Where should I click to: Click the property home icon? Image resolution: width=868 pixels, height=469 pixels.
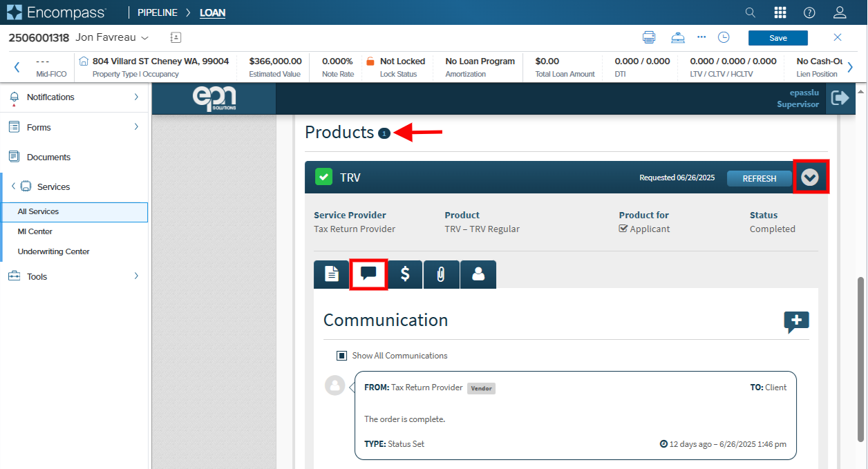pyautogui.click(x=84, y=61)
